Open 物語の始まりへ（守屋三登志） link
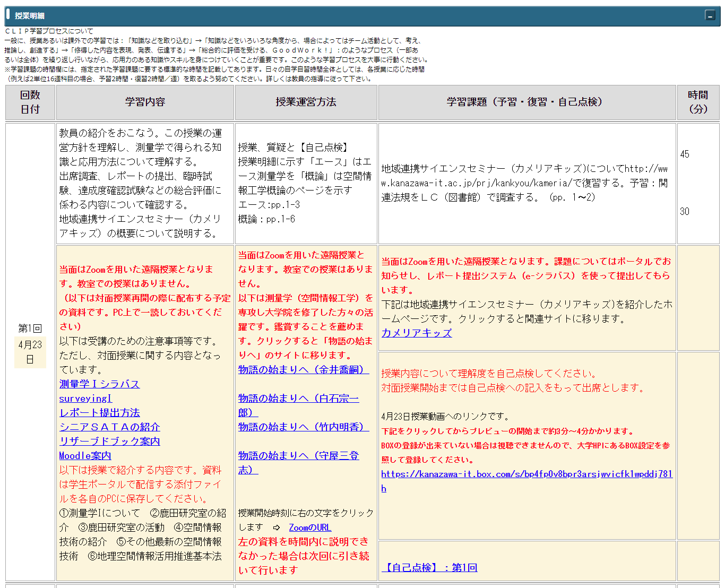Image resolution: width=725 pixels, height=588 pixels. (x=298, y=455)
